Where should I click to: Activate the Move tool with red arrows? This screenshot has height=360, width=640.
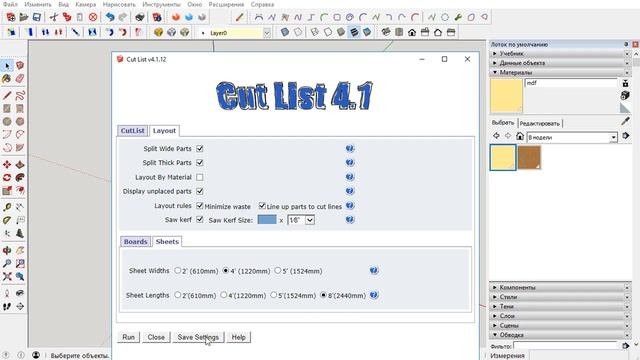pos(7,164)
